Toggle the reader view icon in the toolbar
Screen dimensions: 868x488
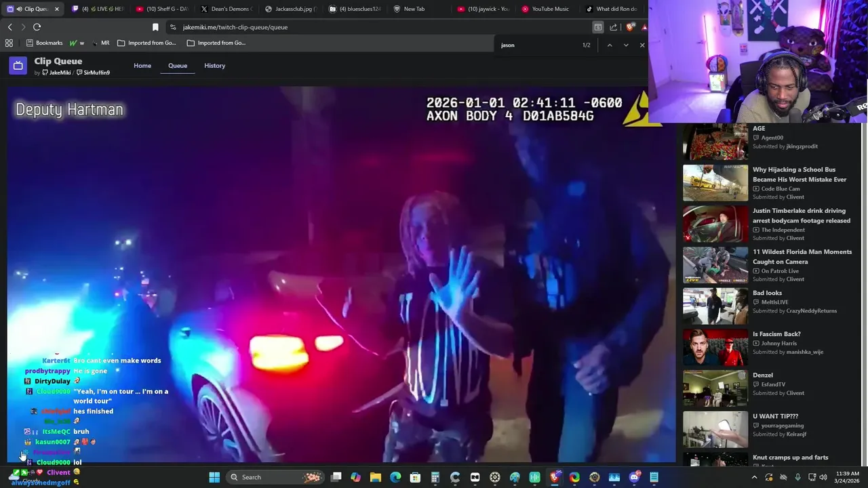[597, 27]
